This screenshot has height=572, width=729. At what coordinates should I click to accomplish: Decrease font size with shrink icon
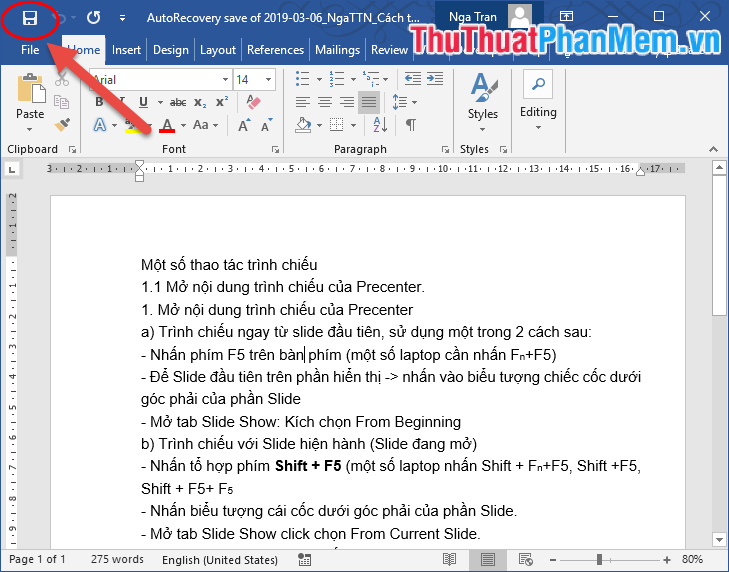coord(266,125)
